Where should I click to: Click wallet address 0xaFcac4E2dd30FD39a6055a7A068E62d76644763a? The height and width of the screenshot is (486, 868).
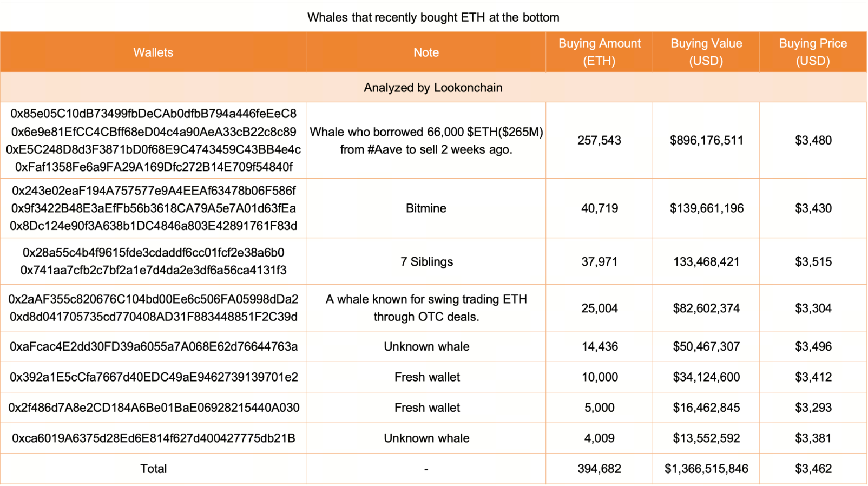(154, 347)
